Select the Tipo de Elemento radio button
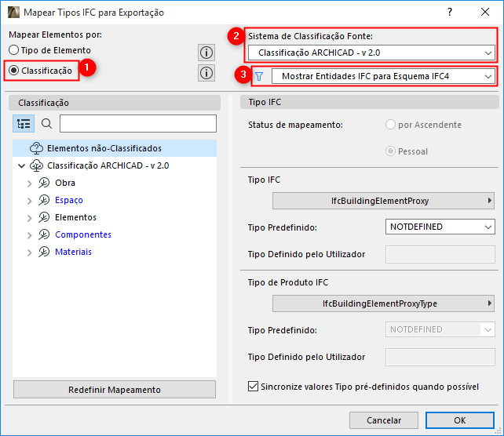Screen dimensions: 504x436 (14, 50)
